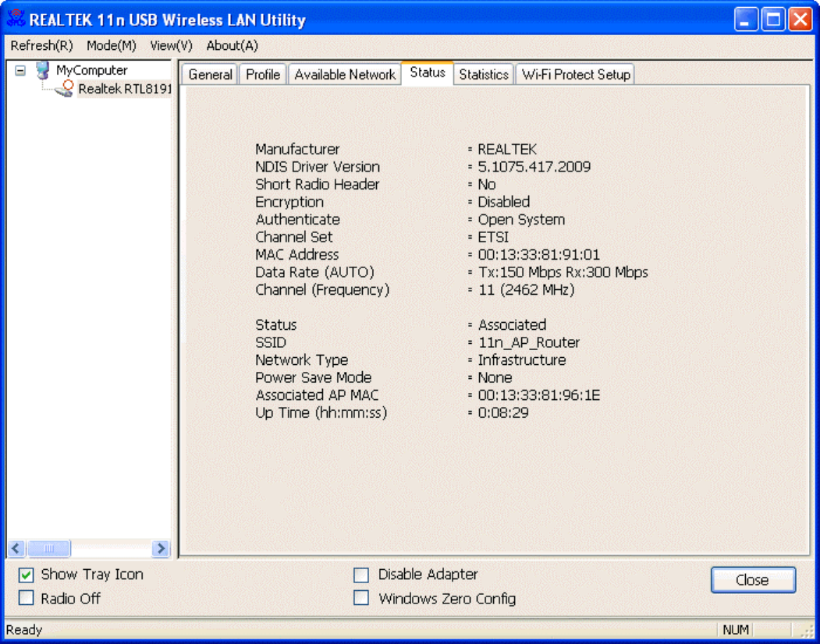Open the Mode(M) menu
Viewport: 820px width, 644px height.
coord(112,45)
